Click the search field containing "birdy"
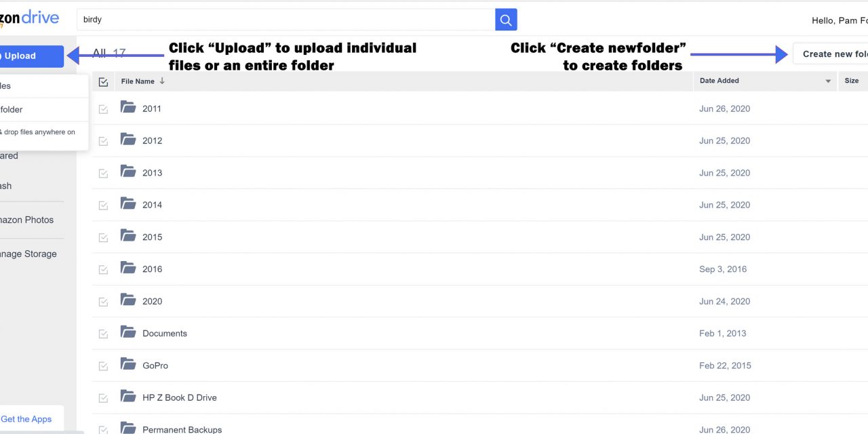This screenshot has height=434, width=868. click(x=285, y=20)
